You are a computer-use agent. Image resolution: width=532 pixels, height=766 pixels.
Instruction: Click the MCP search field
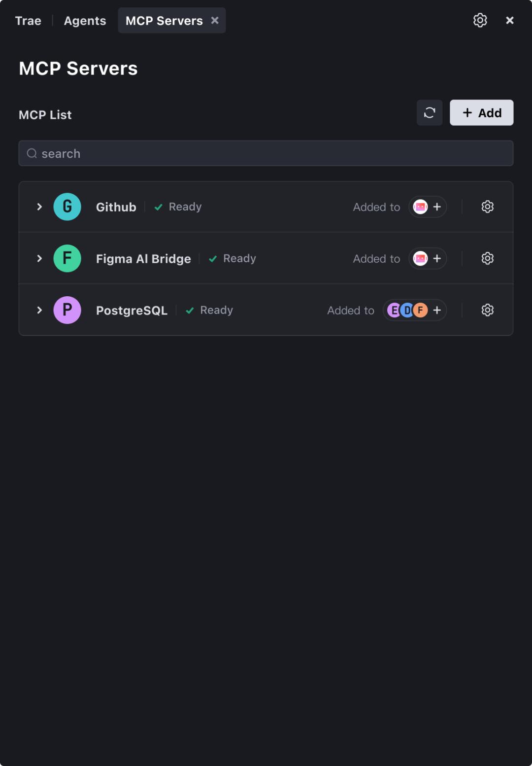pos(266,153)
